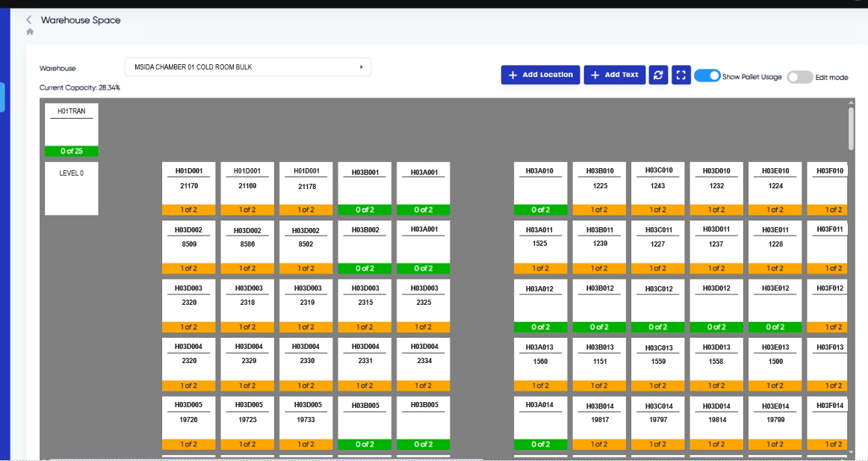868x461 pixels.
Task: Click the Add Location button
Action: [x=540, y=75]
